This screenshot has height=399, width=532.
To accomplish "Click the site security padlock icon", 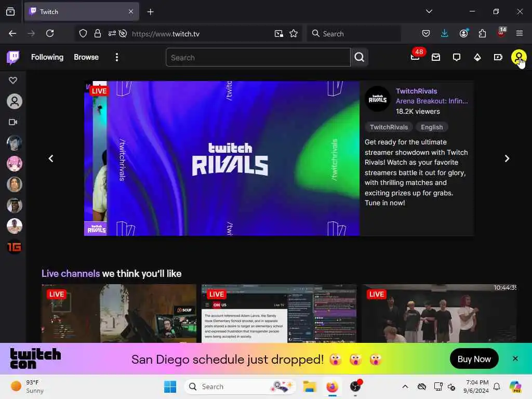I will point(98,34).
